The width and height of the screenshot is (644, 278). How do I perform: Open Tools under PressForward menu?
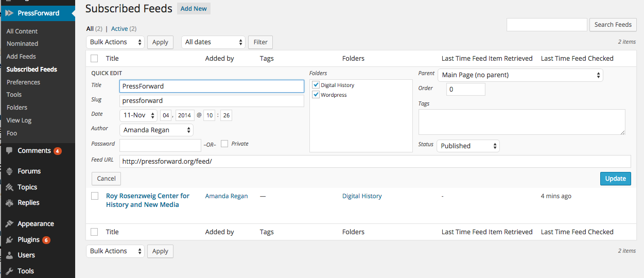click(x=14, y=95)
